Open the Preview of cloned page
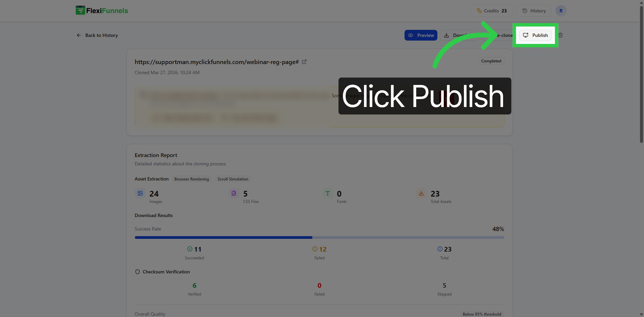This screenshot has width=644, height=317. coord(421,35)
